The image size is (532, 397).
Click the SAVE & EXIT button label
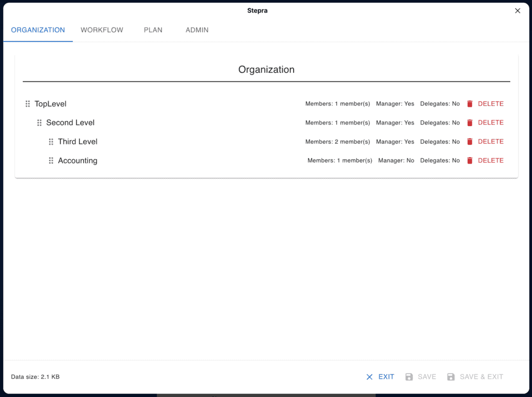(482, 377)
